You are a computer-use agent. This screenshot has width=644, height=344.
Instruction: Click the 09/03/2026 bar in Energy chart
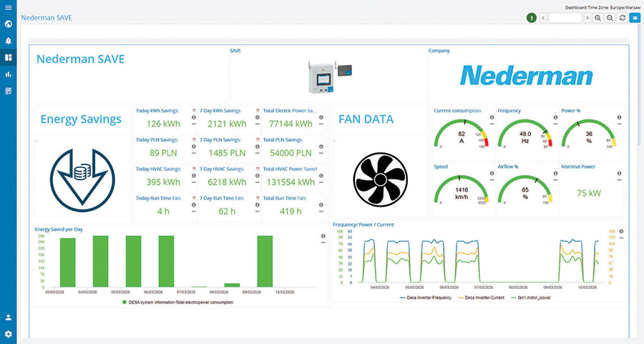pos(265,261)
